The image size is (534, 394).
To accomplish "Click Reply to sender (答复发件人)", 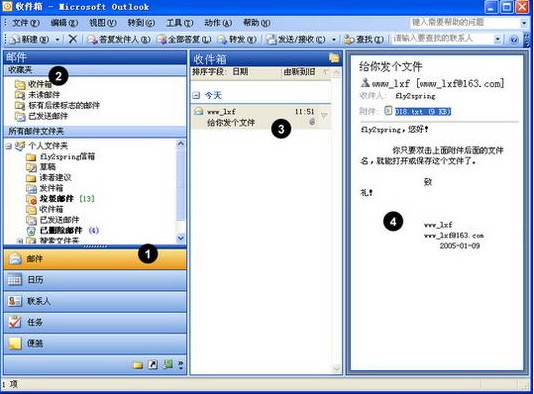I will [119, 40].
